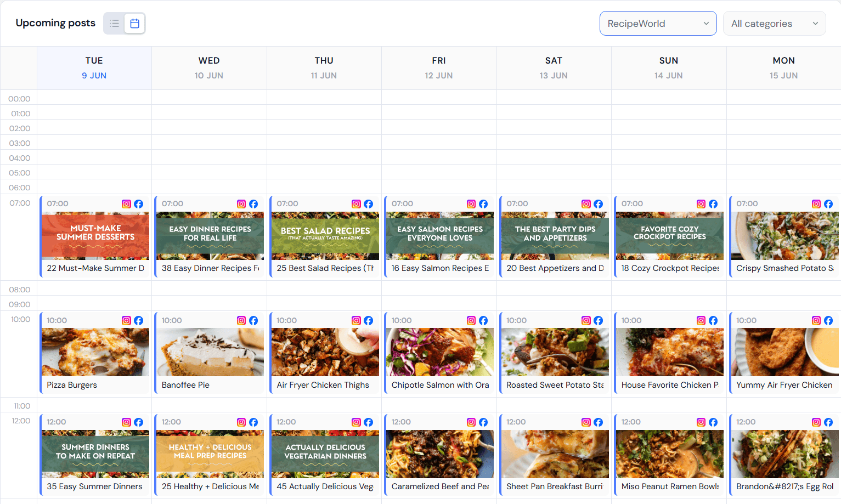The image size is (841, 504).
Task: Open Easy Dinner Recipes For Real Life thumbnail
Action: coord(210,236)
